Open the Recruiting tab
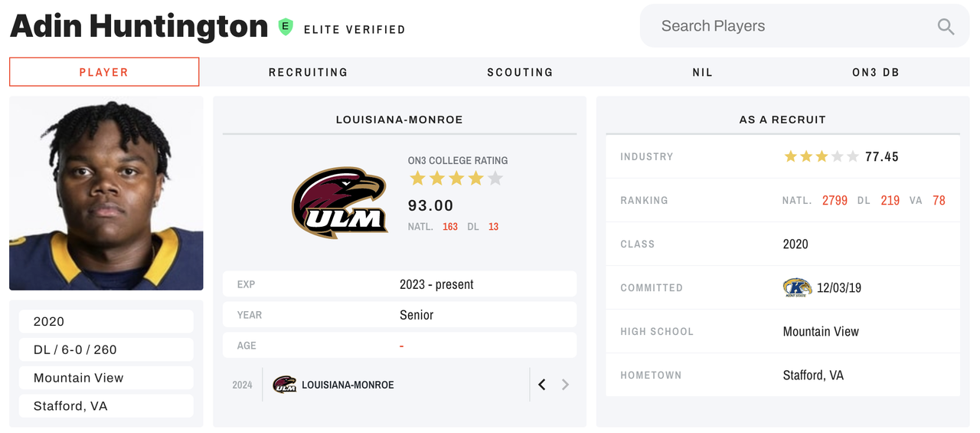The width and height of the screenshot is (980, 433). 308,72
